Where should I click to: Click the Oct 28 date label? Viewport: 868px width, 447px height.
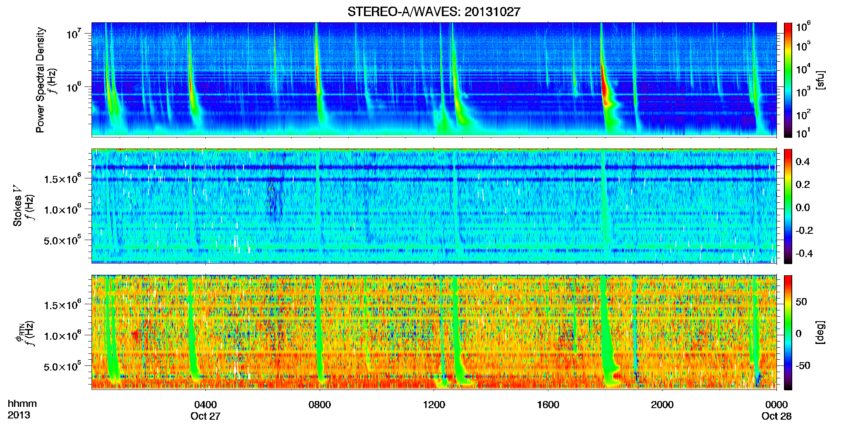tap(776, 416)
